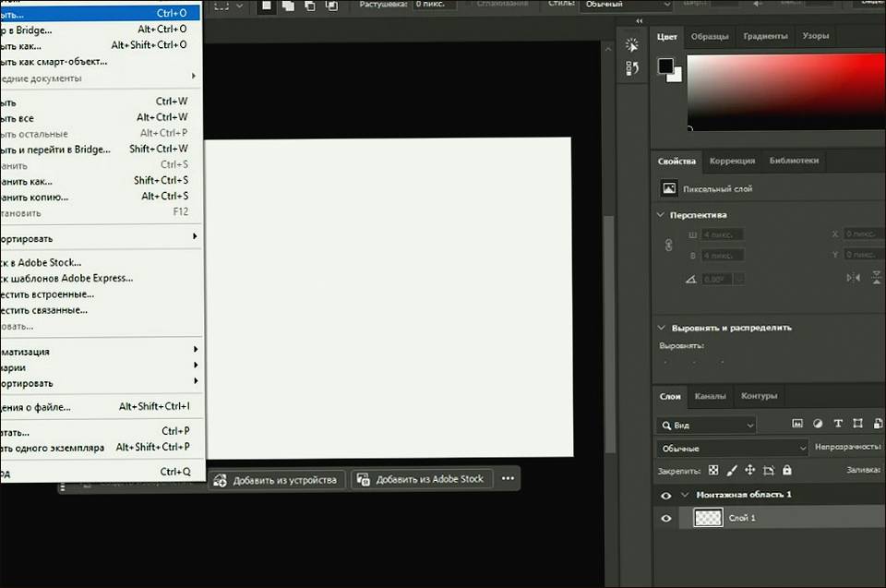This screenshot has height=588, width=886.
Task: Click the canvas vertical scrollbar
Action: click(608, 333)
